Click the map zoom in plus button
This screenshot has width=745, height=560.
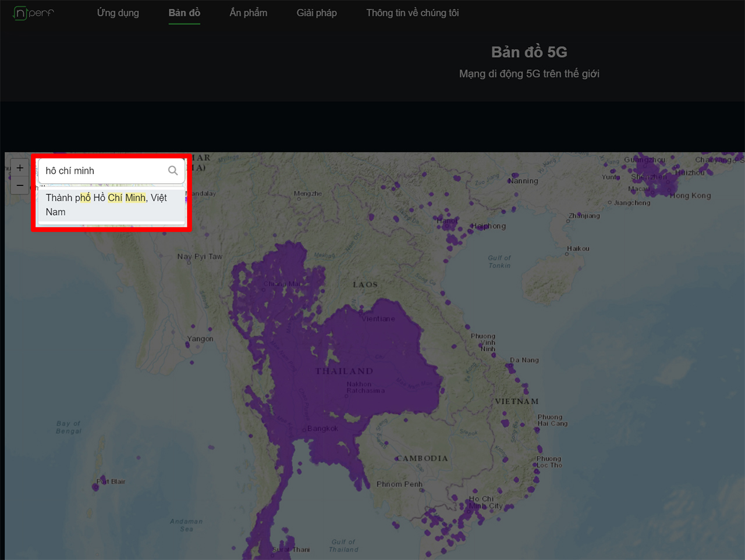click(20, 168)
